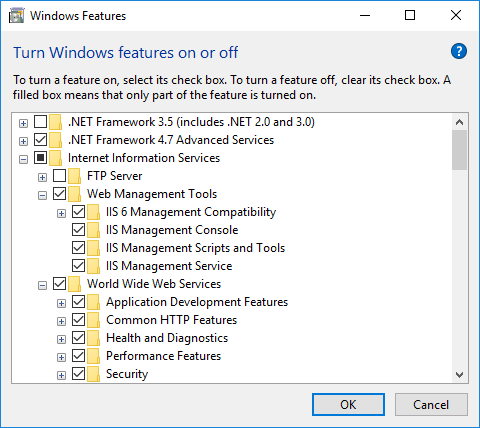Click folder icon beside Web Management Tools

[x=74, y=194]
